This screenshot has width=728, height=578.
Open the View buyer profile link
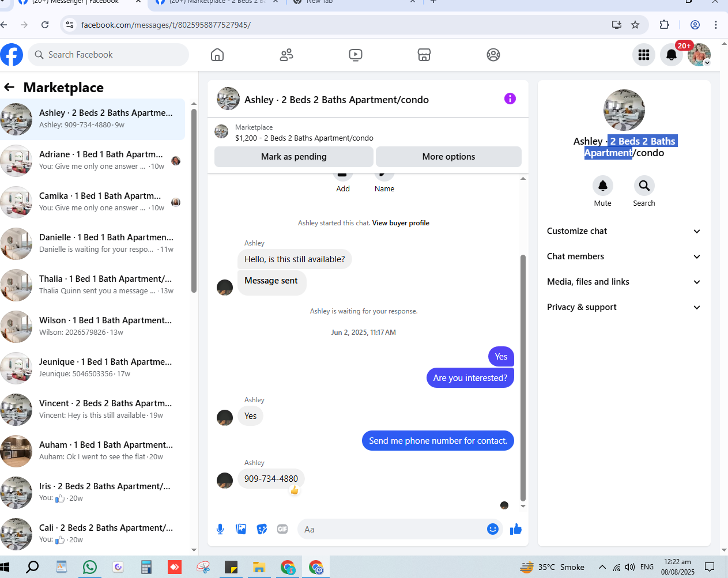coord(401,223)
